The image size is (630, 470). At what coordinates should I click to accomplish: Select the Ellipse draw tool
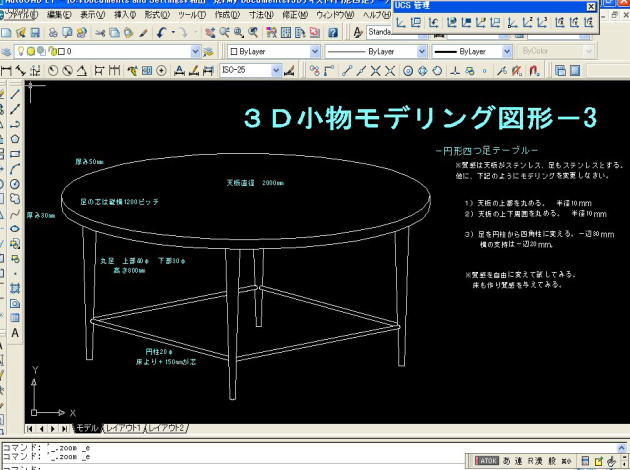15,229
